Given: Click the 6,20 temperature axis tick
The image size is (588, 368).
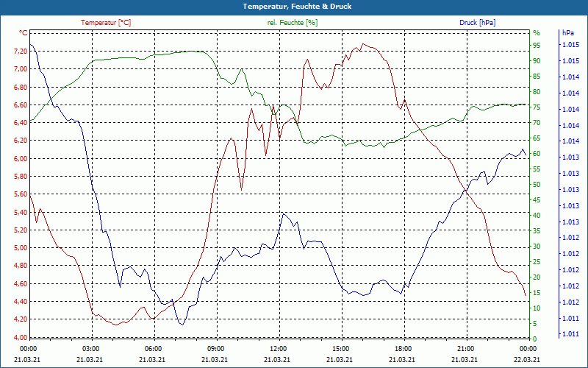Looking at the screenshot, I should pyautogui.click(x=21, y=141).
